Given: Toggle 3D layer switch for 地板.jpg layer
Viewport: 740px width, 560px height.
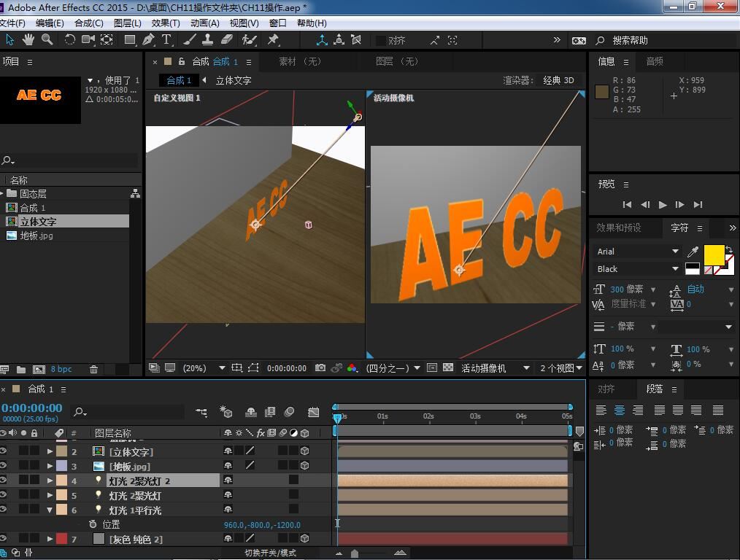Looking at the screenshot, I should coord(305,466).
